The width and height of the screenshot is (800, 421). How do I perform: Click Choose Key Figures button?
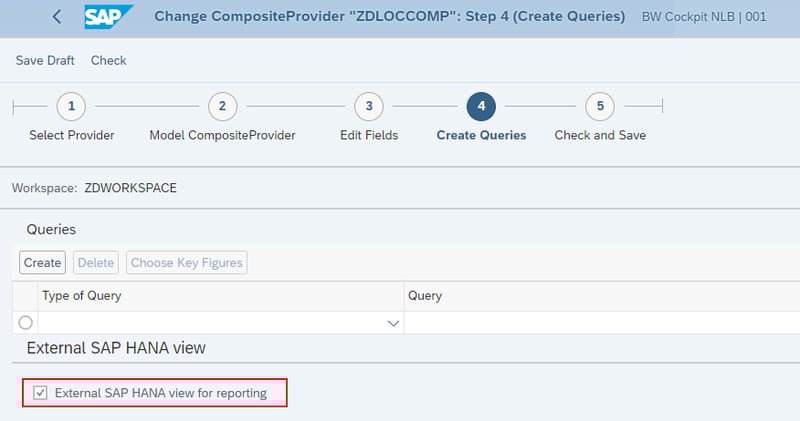[187, 262]
